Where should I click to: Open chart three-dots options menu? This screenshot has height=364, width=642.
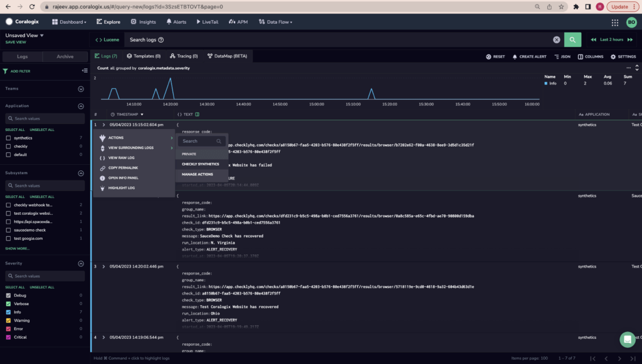[628, 68]
